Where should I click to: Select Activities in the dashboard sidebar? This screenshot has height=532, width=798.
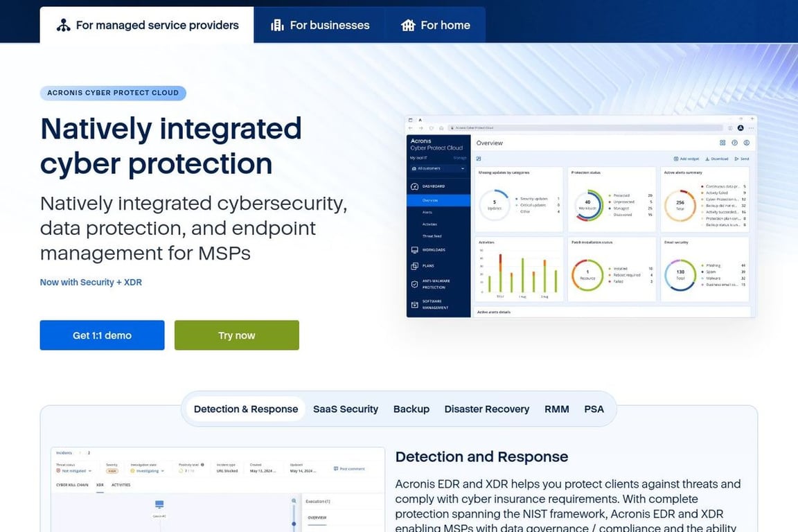(x=429, y=224)
